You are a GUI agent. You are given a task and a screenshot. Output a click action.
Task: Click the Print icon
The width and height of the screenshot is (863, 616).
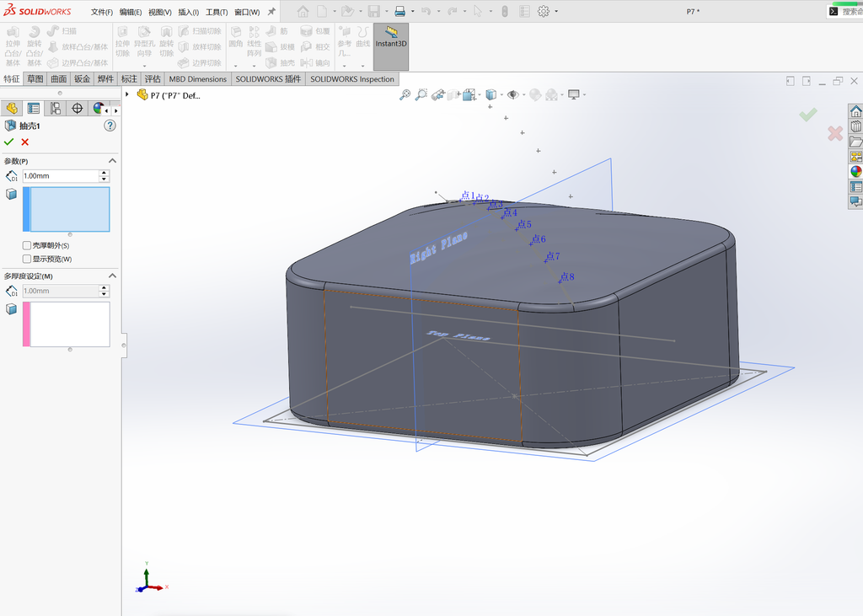400,12
